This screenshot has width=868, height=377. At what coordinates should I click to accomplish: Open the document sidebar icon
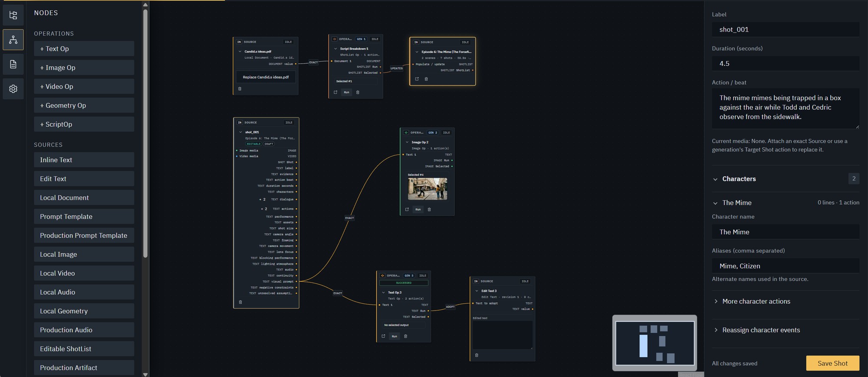point(13,64)
